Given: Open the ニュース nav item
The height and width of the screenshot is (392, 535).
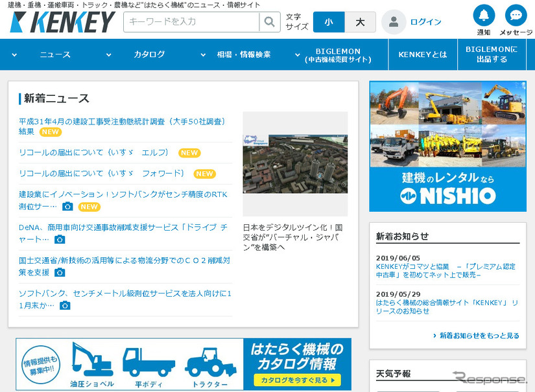Looking at the screenshot, I should pos(55,54).
